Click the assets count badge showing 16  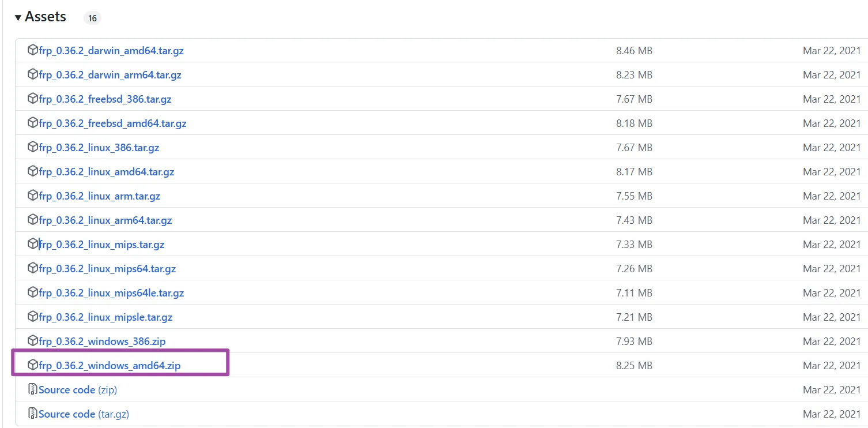(x=92, y=18)
